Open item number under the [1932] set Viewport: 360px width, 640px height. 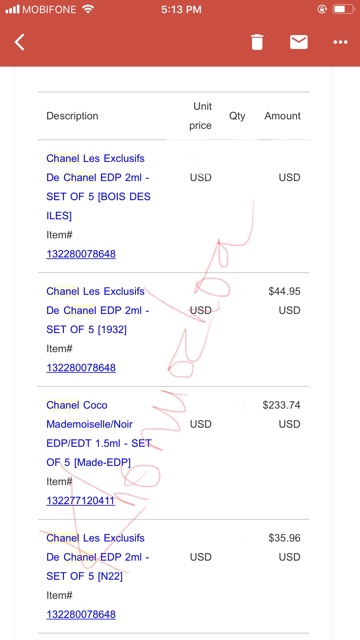tap(81, 367)
